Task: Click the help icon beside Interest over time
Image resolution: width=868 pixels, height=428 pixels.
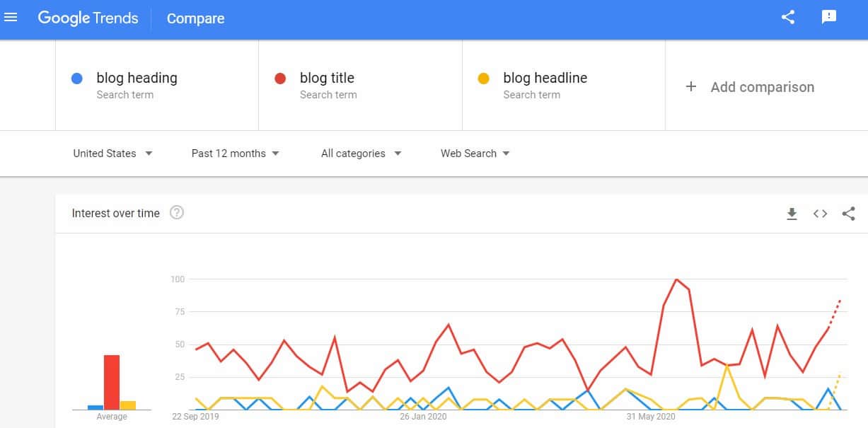Action: tap(177, 213)
